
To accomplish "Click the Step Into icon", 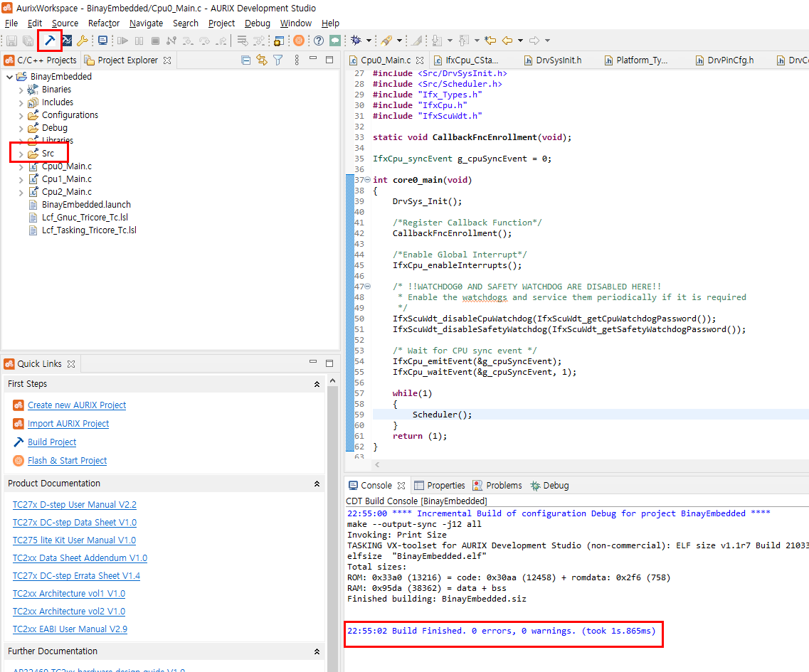I will point(188,41).
